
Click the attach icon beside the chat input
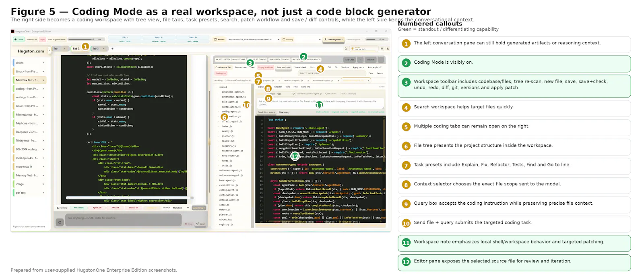(60, 222)
